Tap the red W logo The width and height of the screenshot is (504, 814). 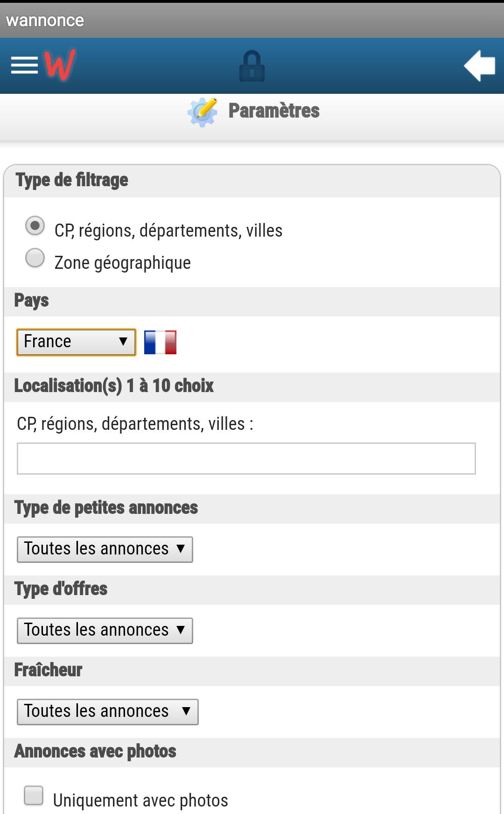click(60, 64)
